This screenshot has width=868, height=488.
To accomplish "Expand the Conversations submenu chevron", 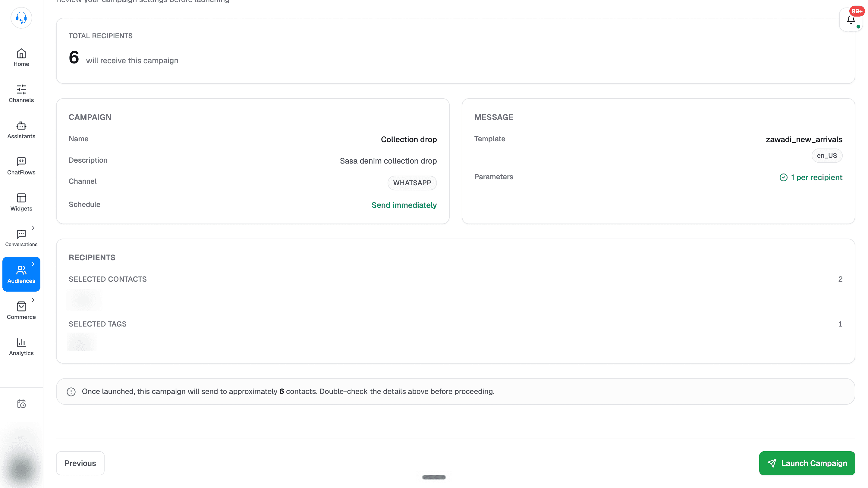I will tap(33, 228).
